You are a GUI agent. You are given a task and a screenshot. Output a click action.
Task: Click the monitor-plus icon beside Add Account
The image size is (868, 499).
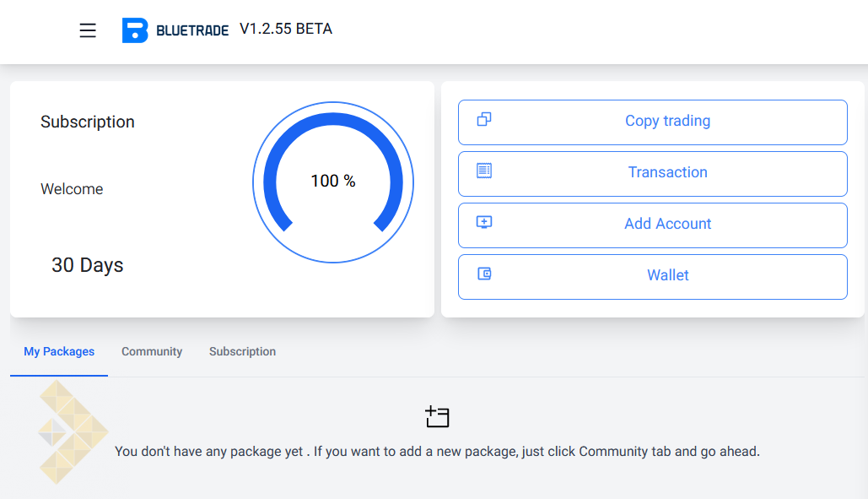[484, 222]
